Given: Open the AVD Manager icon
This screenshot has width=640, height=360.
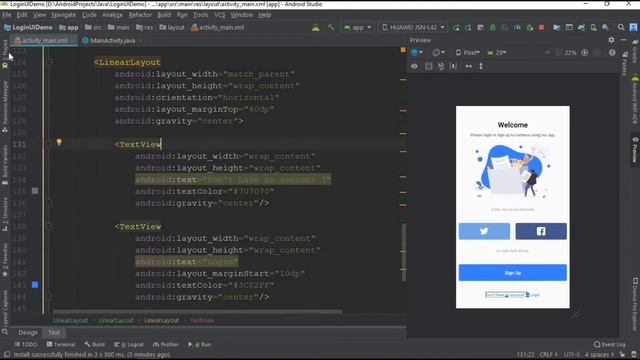Looking at the screenshot, I should pyautogui.click(x=593, y=27).
